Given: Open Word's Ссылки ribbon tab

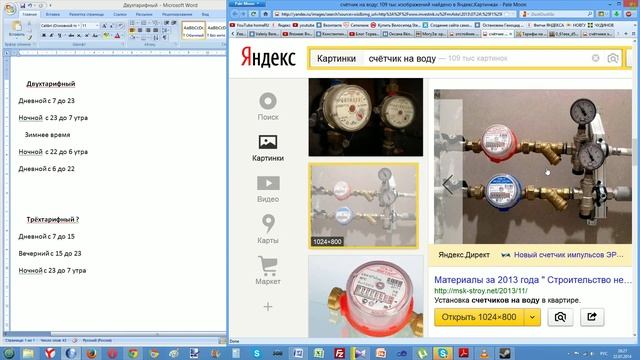Looking at the screenshot, I should [120, 14].
